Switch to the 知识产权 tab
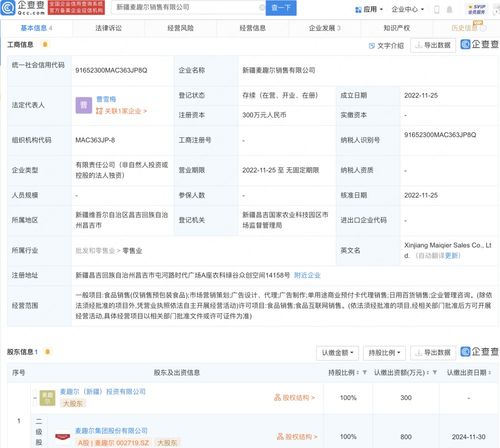 click(397, 28)
